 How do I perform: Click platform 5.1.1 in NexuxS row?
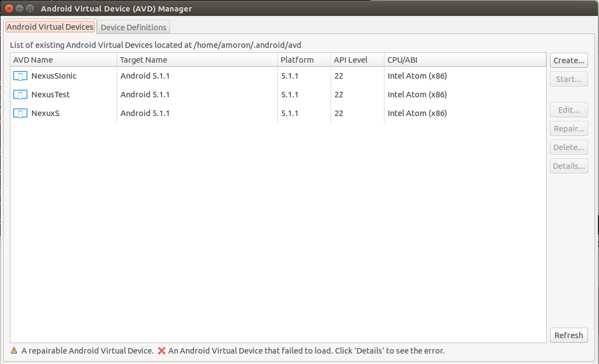point(289,113)
